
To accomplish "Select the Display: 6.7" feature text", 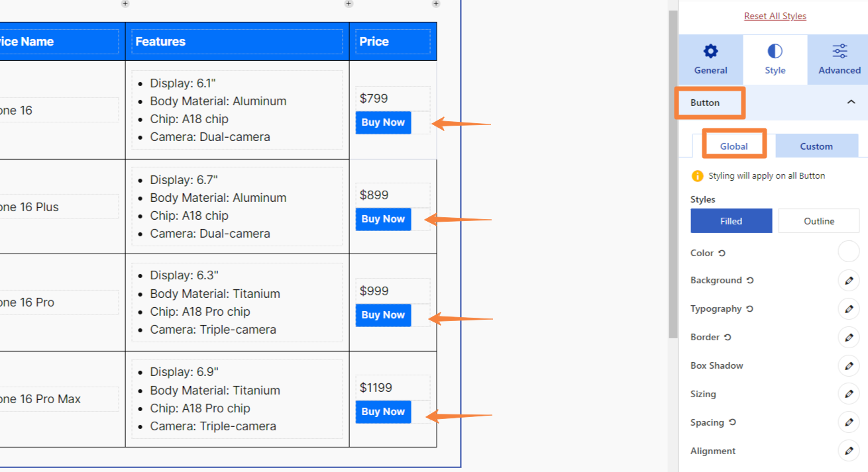I will coord(184,180).
